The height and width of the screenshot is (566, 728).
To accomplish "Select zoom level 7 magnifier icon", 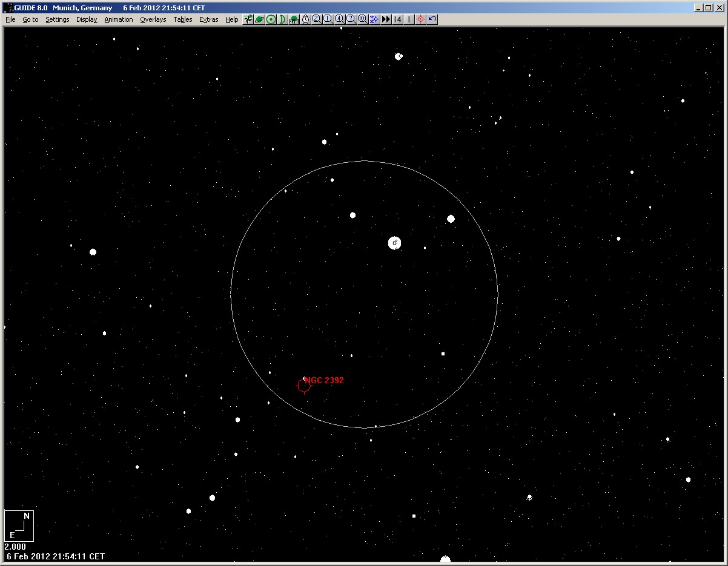I will [351, 19].
